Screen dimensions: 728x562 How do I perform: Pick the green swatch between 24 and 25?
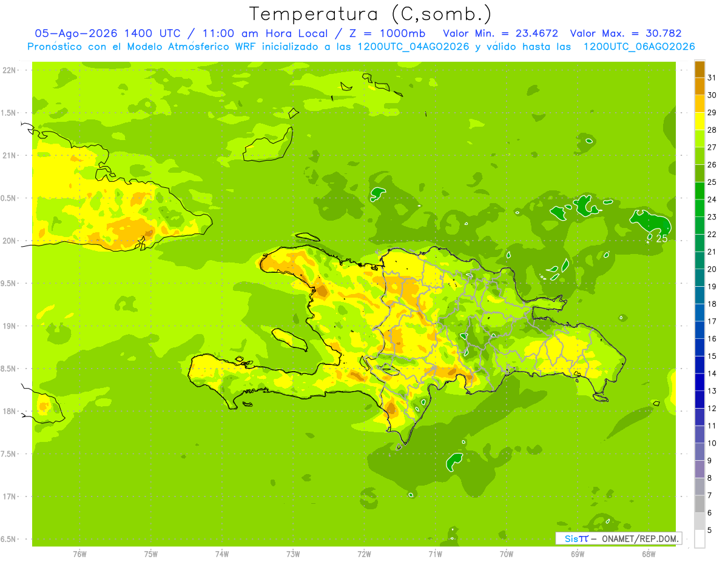699,190
